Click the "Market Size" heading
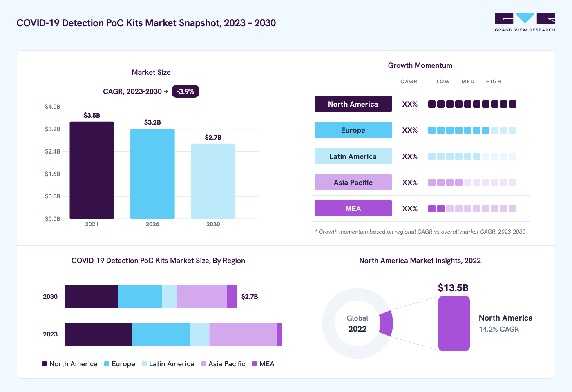 coord(151,72)
